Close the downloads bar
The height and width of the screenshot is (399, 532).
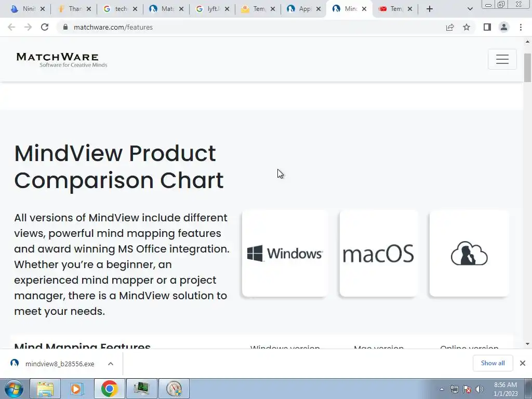[523, 363]
